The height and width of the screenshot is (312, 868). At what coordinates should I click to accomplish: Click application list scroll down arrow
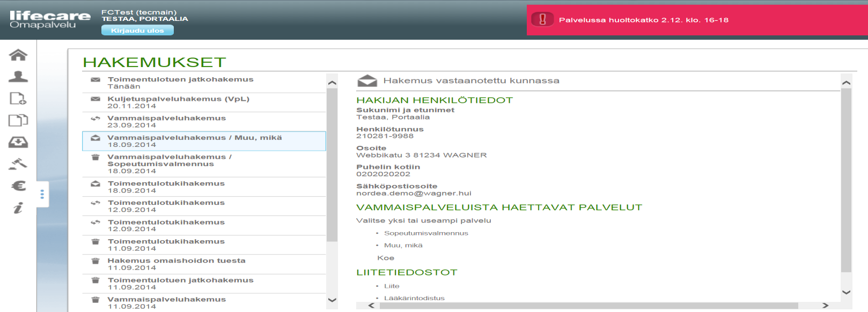click(x=332, y=300)
